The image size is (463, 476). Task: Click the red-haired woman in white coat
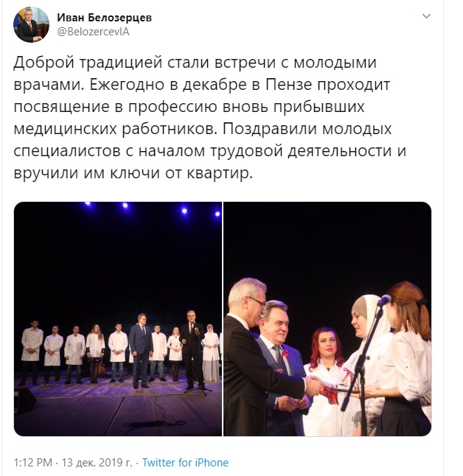pyautogui.click(x=325, y=381)
